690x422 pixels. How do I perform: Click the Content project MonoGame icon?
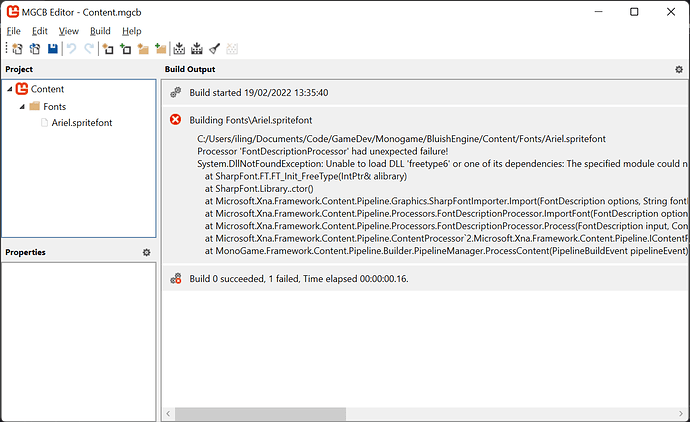(x=22, y=89)
